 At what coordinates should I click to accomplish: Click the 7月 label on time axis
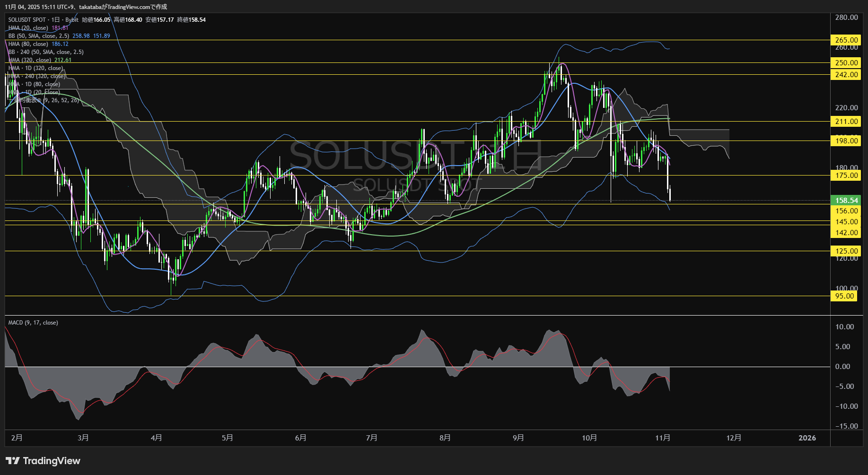[x=372, y=438]
